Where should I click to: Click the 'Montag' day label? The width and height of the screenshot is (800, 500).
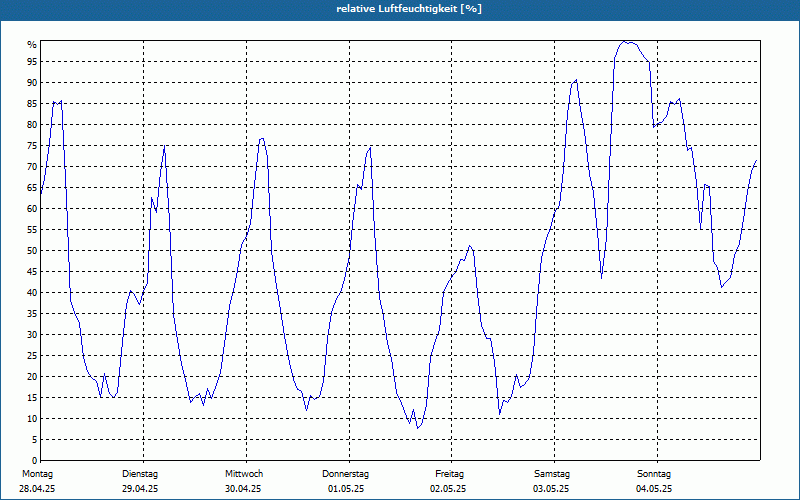37,474
